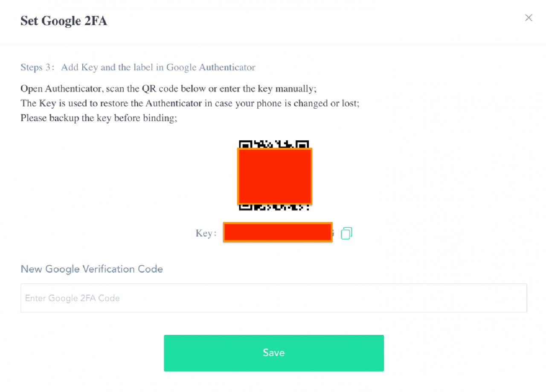This screenshot has width=546, height=392.
Task: Click New Google Verification Code label
Action: coord(92,269)
